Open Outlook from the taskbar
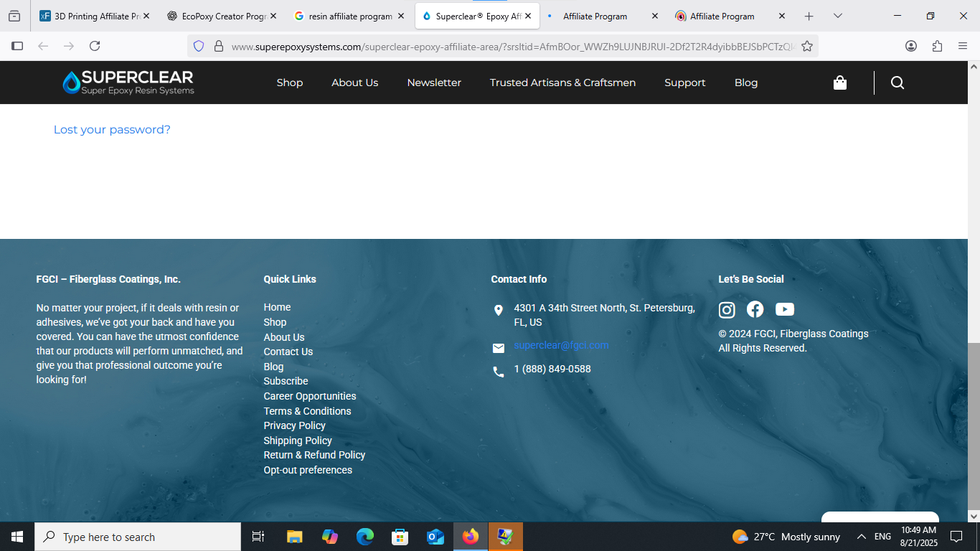Image resolution: width=980 pixels, height=551 pixels. (x=435, y=537)
